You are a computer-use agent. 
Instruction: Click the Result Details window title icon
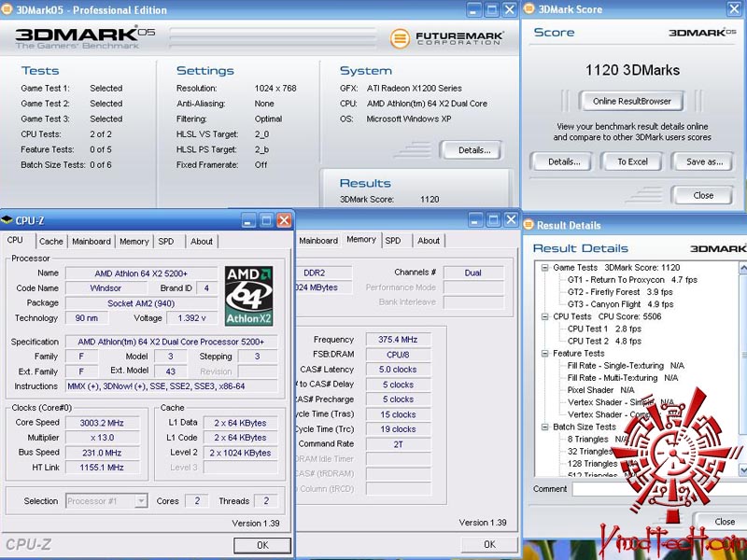[x=529, y=225]
